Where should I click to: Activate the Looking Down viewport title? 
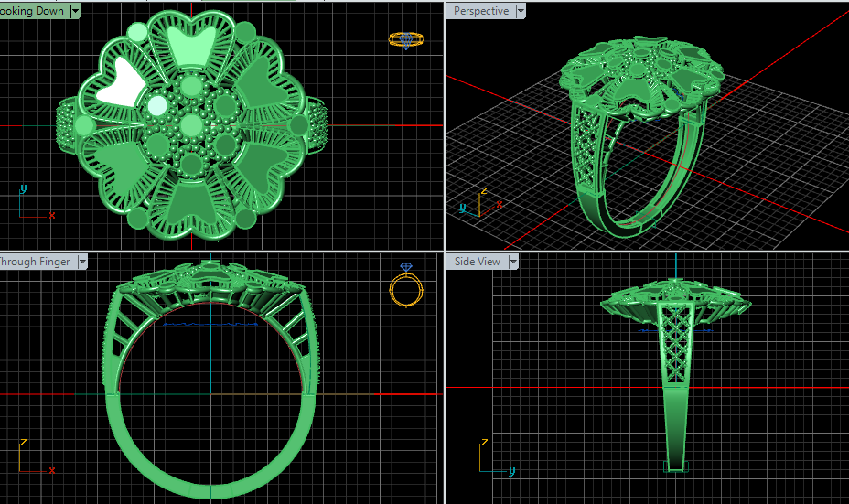[x=32, y=11]
